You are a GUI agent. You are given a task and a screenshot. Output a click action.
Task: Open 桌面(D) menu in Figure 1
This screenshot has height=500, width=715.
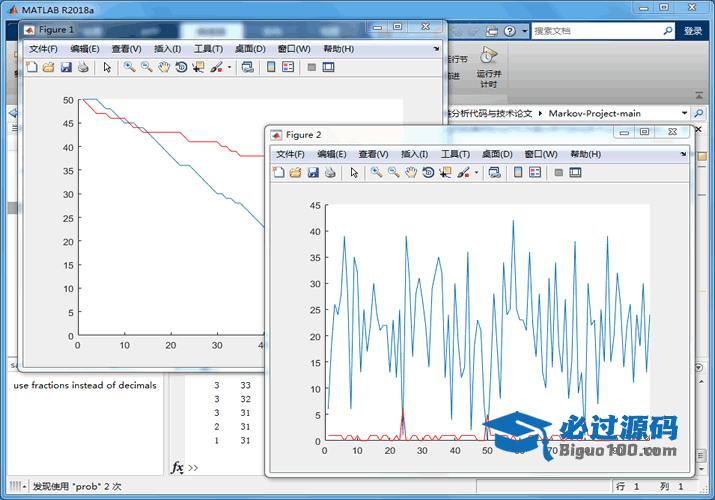point(250,49)
